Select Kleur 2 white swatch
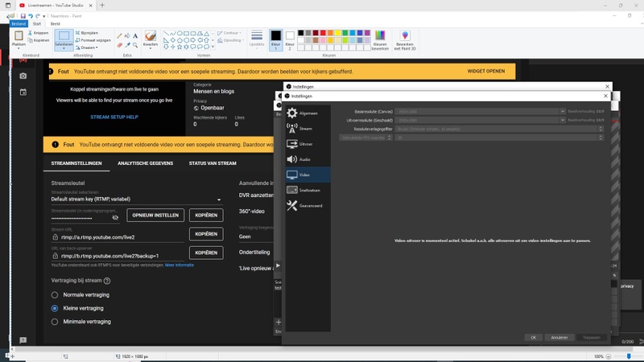The height and width of the screenshot is (362, 644). (x=290, y=39)
